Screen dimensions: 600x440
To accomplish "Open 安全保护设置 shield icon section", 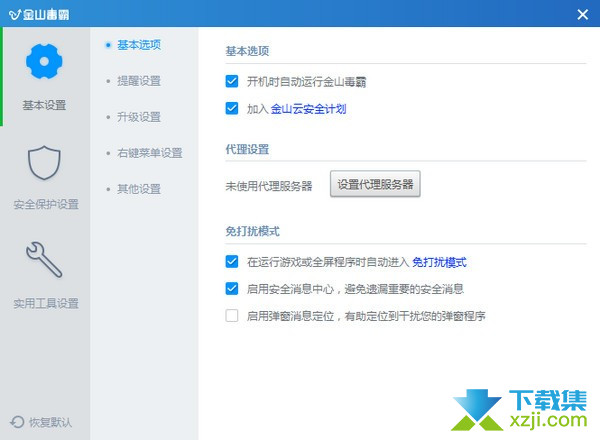I will point(44,163).
